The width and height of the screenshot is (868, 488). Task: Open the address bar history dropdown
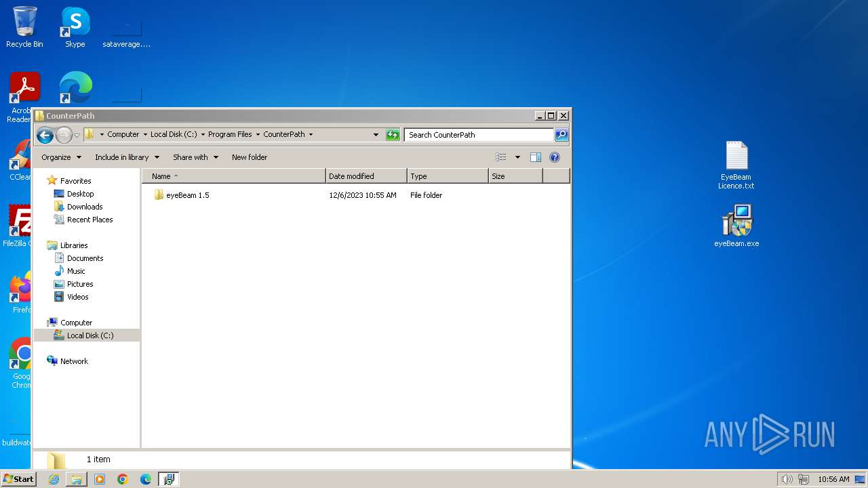pos(376,135)
